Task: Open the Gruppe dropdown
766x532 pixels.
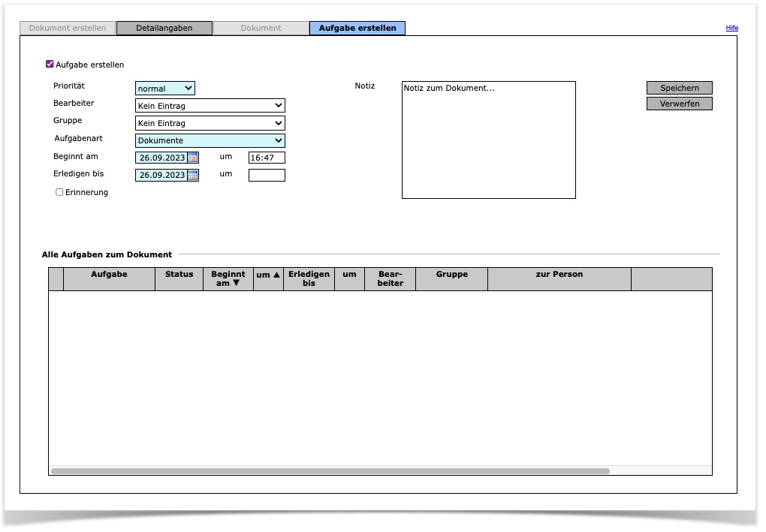Action: click(x=210, y=123)
